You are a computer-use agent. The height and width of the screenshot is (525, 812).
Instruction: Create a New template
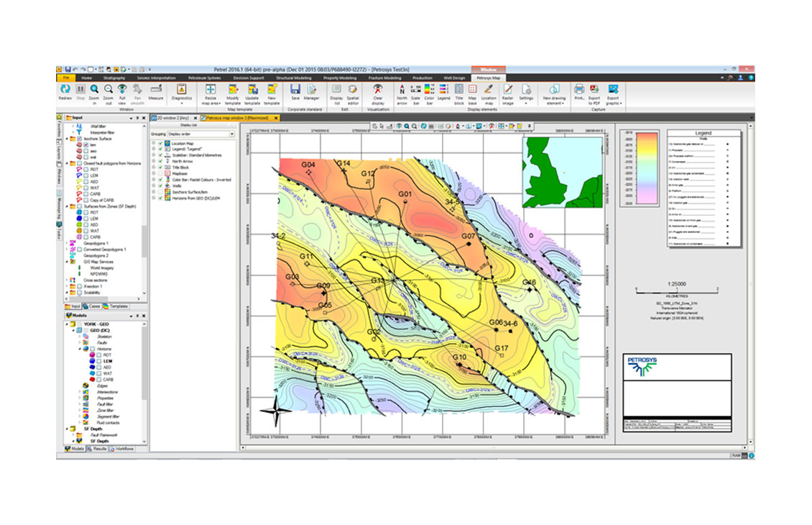tap(272, 95)
